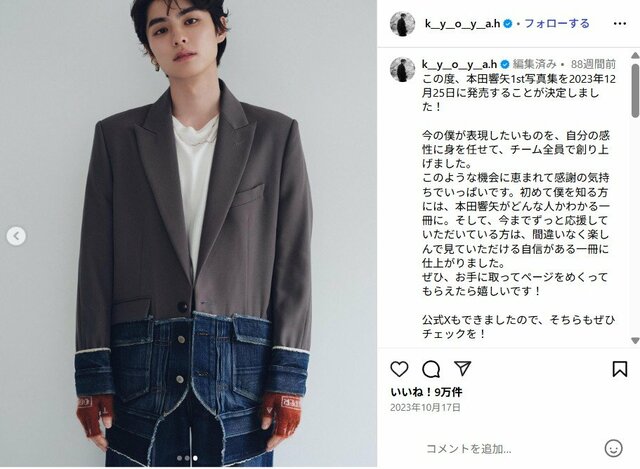Follow account via フォローする
This screenshot has height=469, width=640.
coord(557,24)
